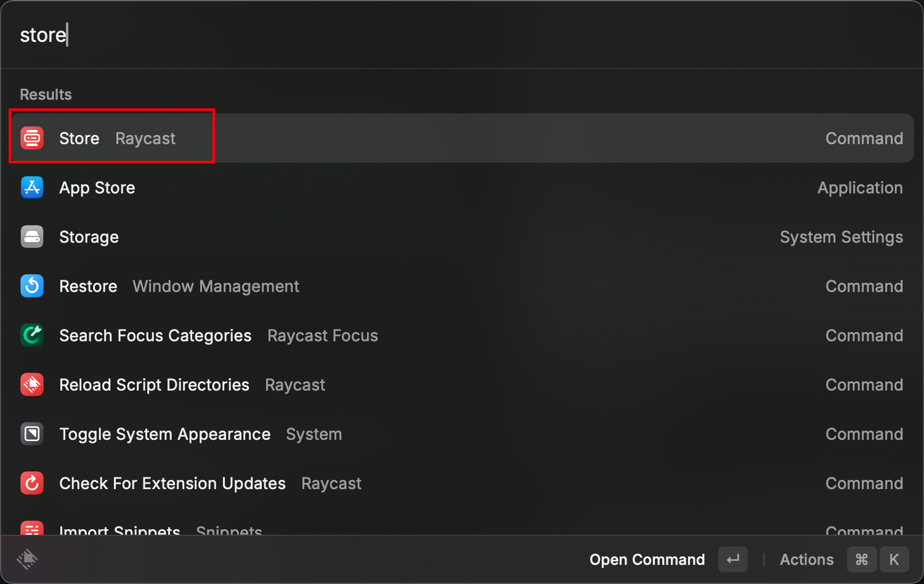
Task: Click the System subtitle of Toggle Appearance
Action: [x=314, y=434]
